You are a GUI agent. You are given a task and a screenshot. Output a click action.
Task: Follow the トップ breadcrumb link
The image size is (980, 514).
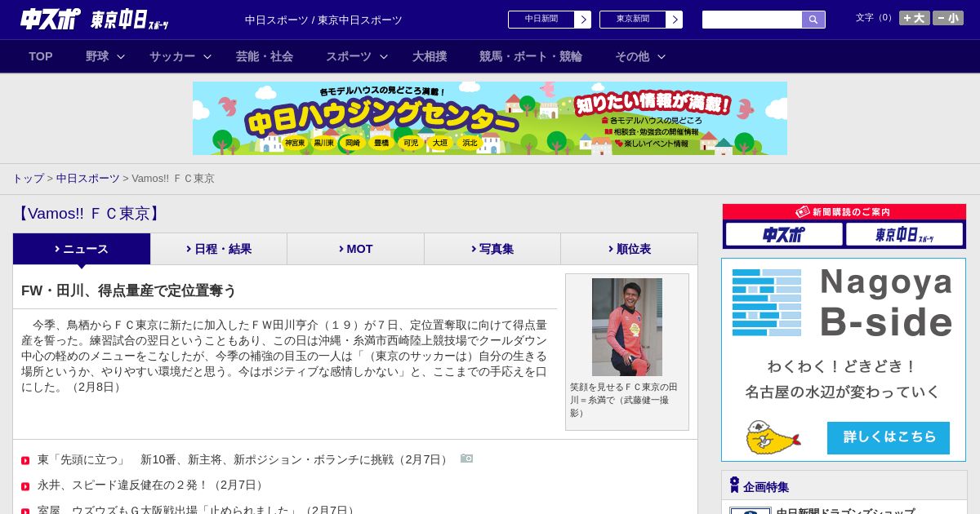coord(28,179)
